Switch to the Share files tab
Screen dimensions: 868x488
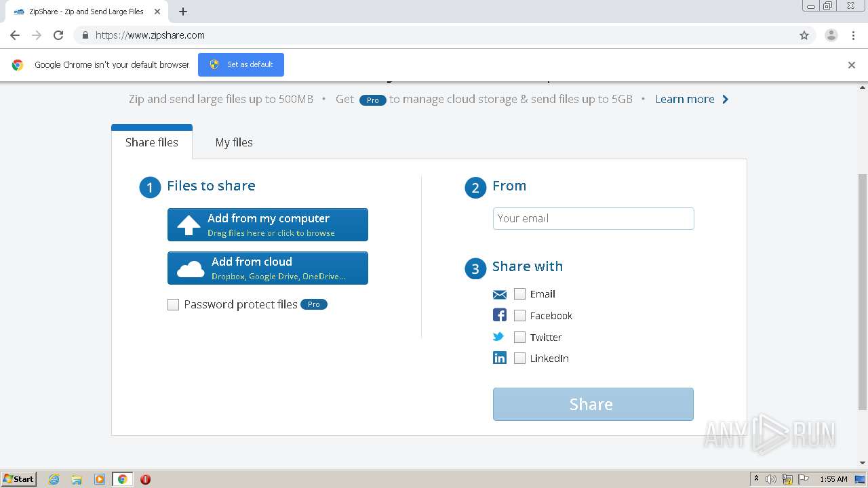click(152, 142)
